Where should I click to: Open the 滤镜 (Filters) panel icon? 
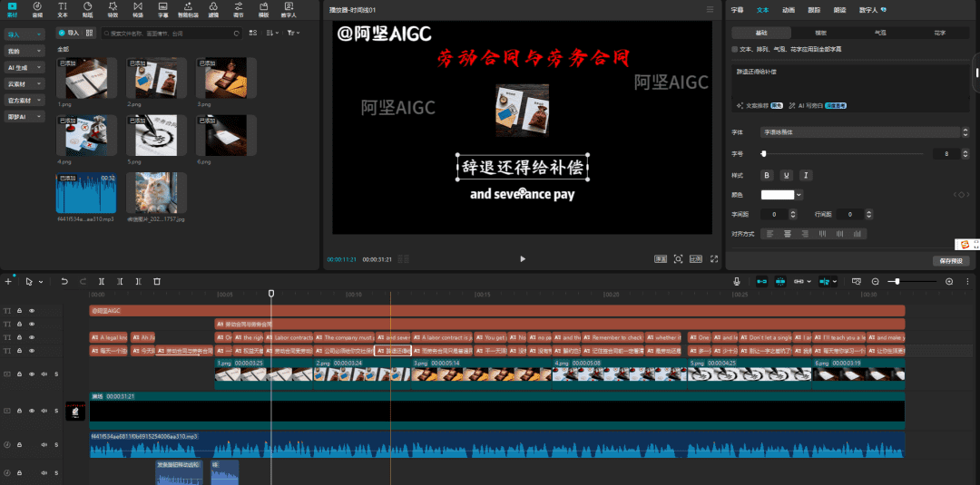point(212,10)
